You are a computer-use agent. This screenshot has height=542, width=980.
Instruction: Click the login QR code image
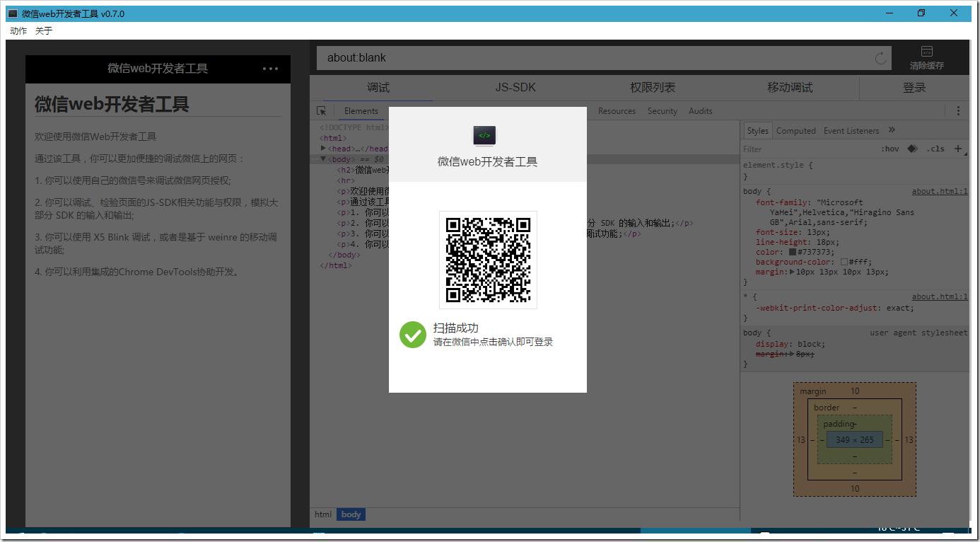pyautogui.click(x=488, y=260)
